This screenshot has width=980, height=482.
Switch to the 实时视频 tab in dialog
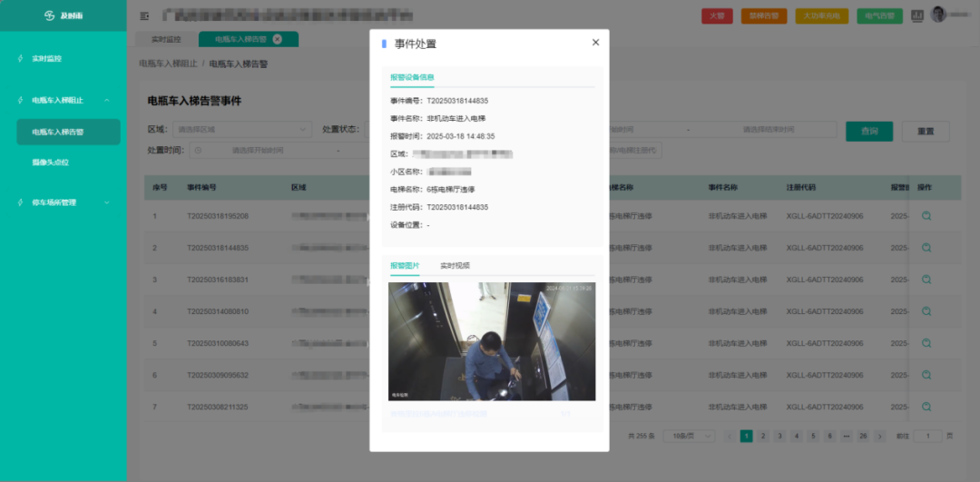[455, 266]
